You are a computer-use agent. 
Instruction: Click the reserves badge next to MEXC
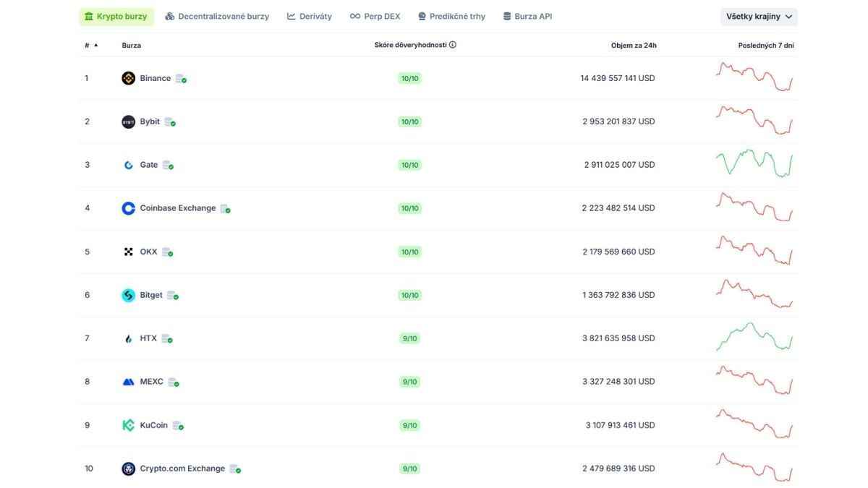[x=174, y=382]
